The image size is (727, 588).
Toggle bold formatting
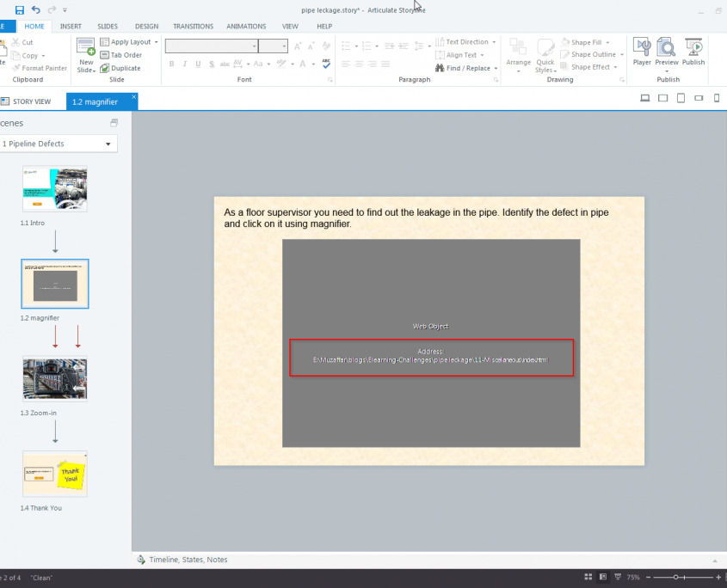click(x=171, y=64)
